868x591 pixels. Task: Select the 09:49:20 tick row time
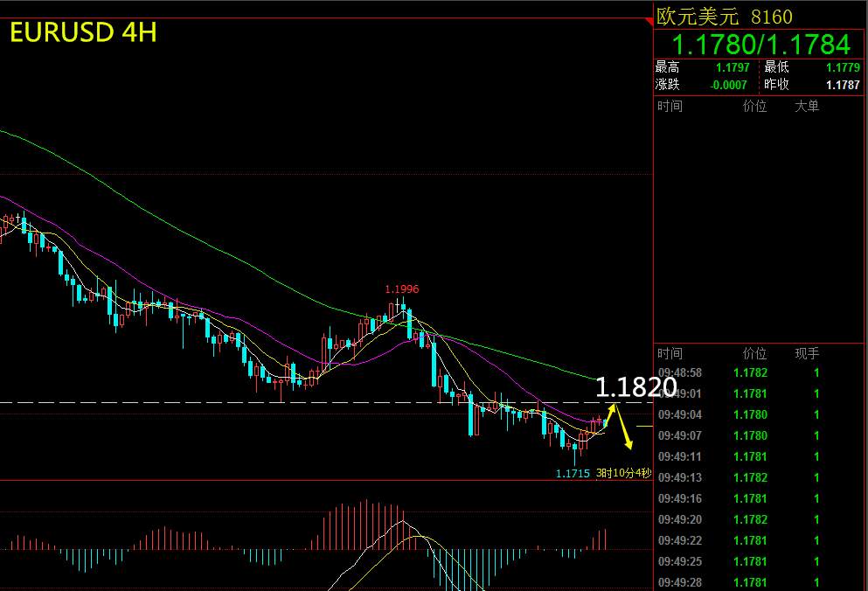[680, 519]
